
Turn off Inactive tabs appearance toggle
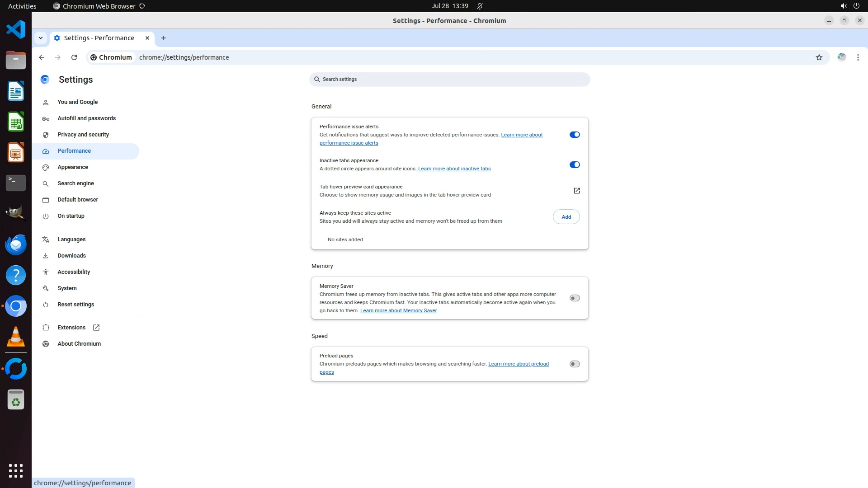[574, 165]
